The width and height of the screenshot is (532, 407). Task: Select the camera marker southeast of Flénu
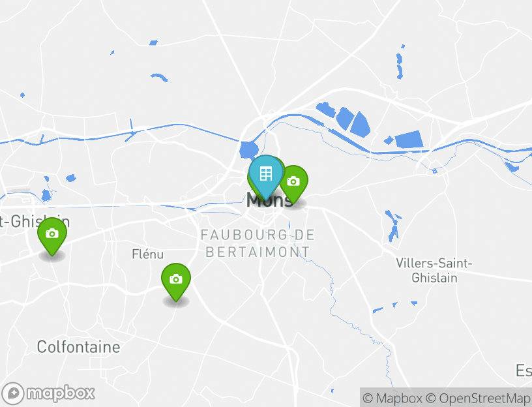[x=176, y=281]
